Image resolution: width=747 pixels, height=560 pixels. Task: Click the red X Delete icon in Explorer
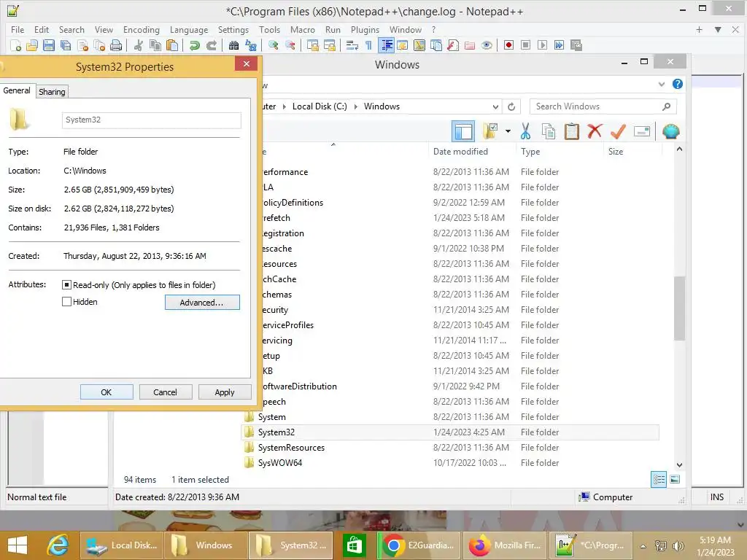click(595, 131)
